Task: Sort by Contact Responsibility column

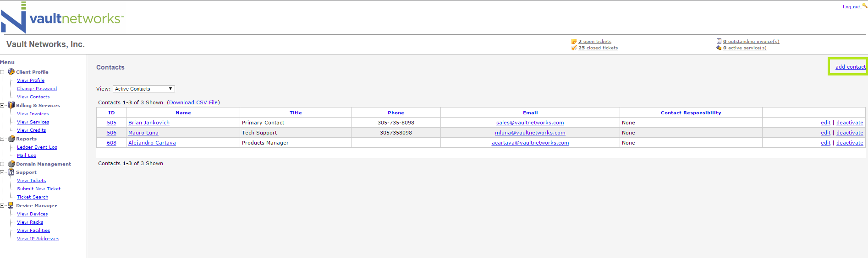Action: [x=691, y=113]
